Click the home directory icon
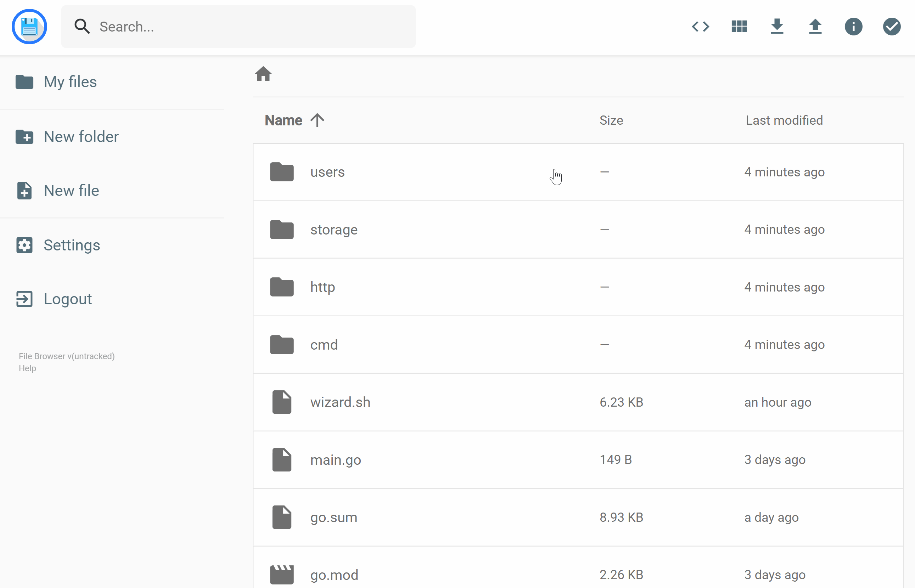Viewport: 915px width, 588px height. tap(263, 74)
